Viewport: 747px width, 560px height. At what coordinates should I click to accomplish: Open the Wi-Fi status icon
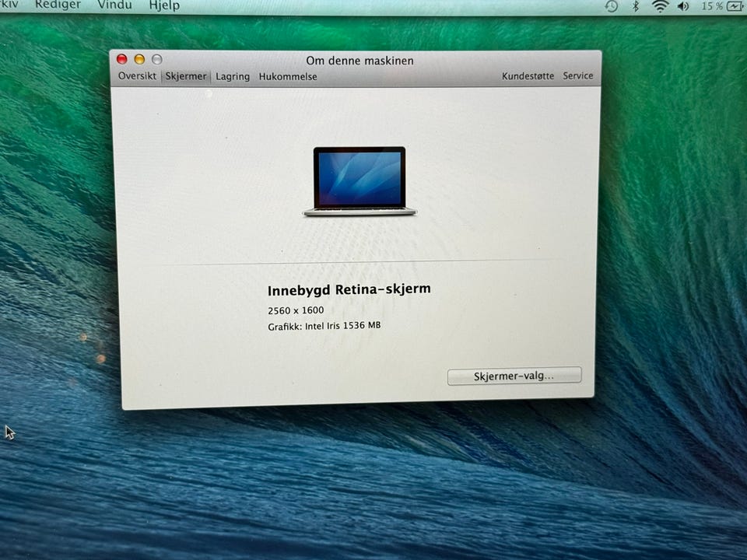660,5
